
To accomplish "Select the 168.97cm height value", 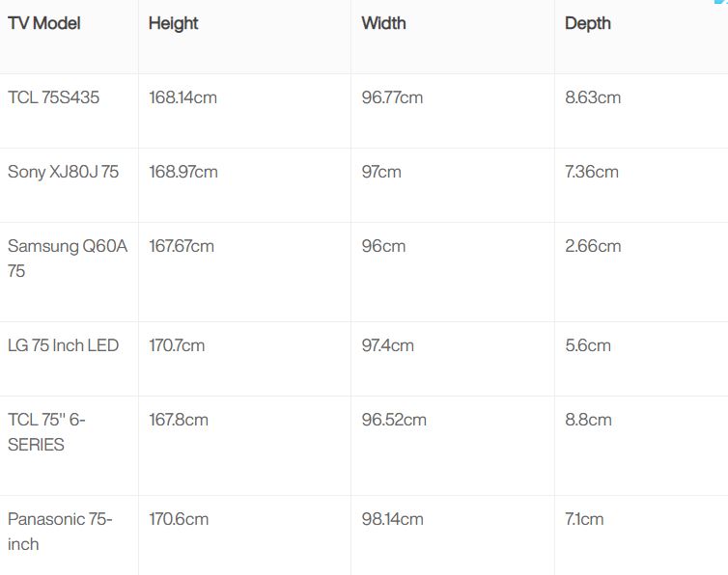I will pyautogui.click(x=183, y=172).
